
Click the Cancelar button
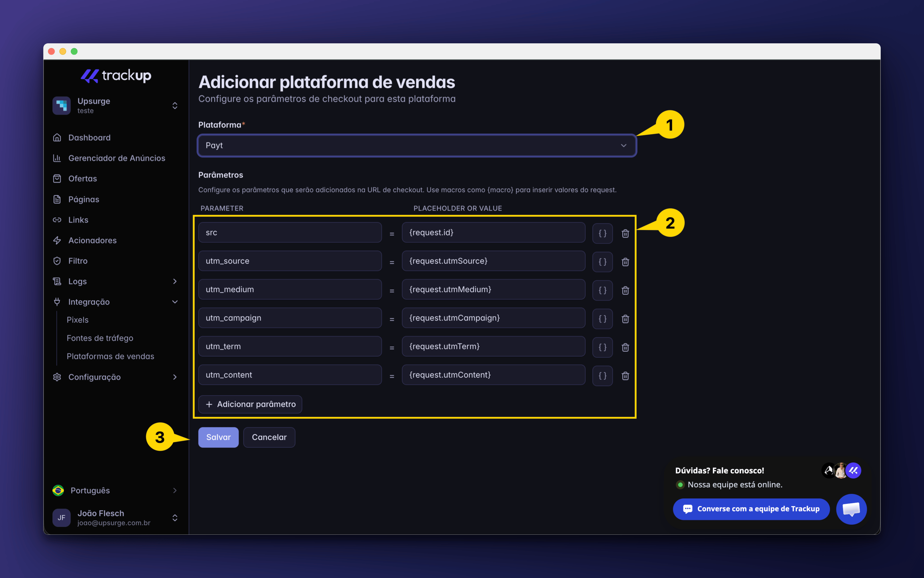pyautogui.click(x=269, y=437)
